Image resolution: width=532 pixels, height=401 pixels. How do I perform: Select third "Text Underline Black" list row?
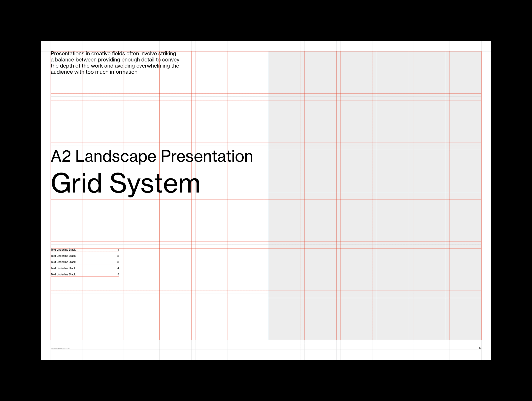click(63, 262)
